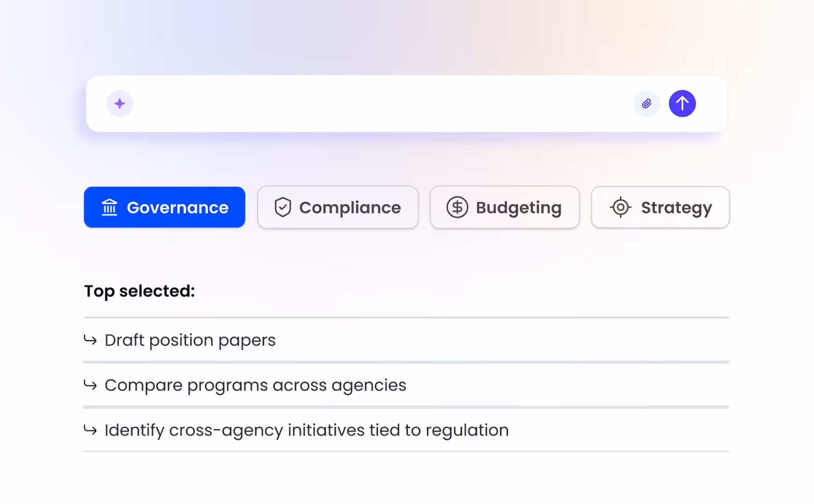Viewport: 814px width, 504px height.
Task: Switch to the Compliance category tab
Action: 338,207
